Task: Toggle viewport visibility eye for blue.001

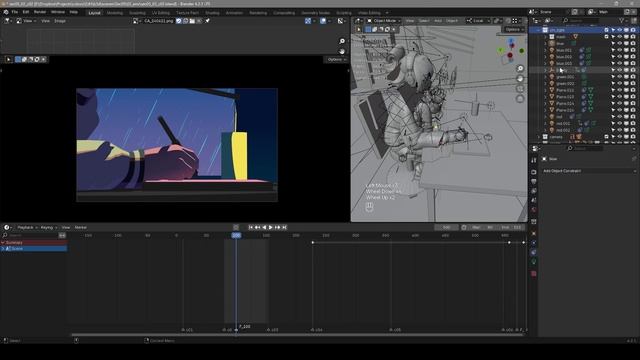Action: click(x=620, y=50)
